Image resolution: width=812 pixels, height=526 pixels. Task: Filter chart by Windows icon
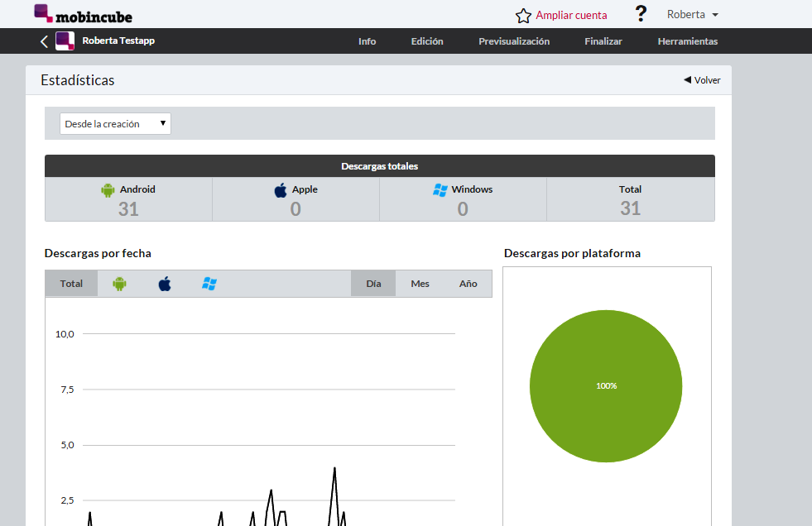[x=209, y=284]
